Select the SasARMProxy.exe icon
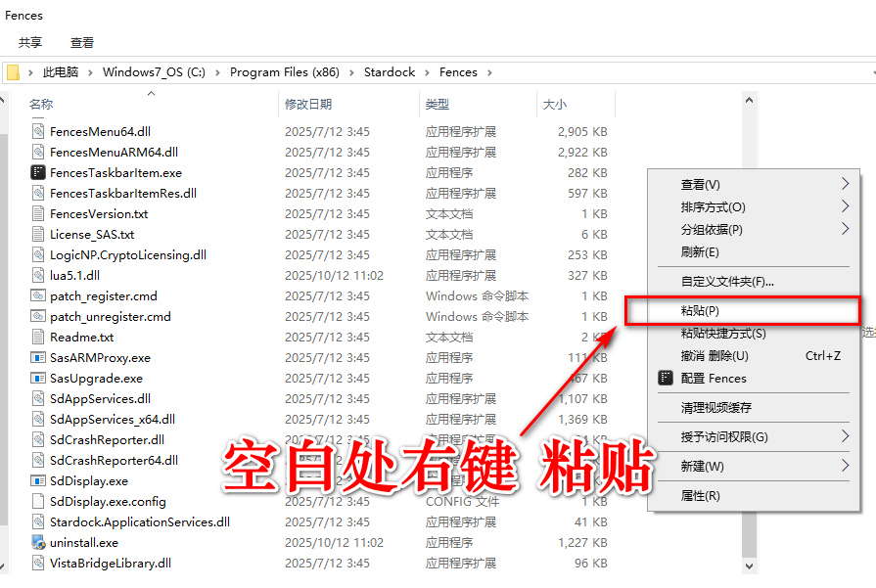This screenshot has width=876, height=588. click(x=37, y=358)
